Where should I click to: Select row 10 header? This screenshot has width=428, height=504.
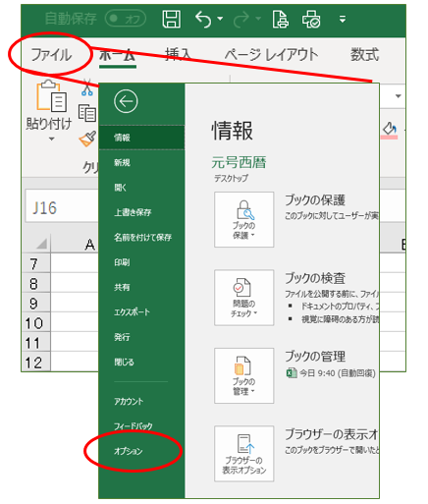[x=36, y=322]
